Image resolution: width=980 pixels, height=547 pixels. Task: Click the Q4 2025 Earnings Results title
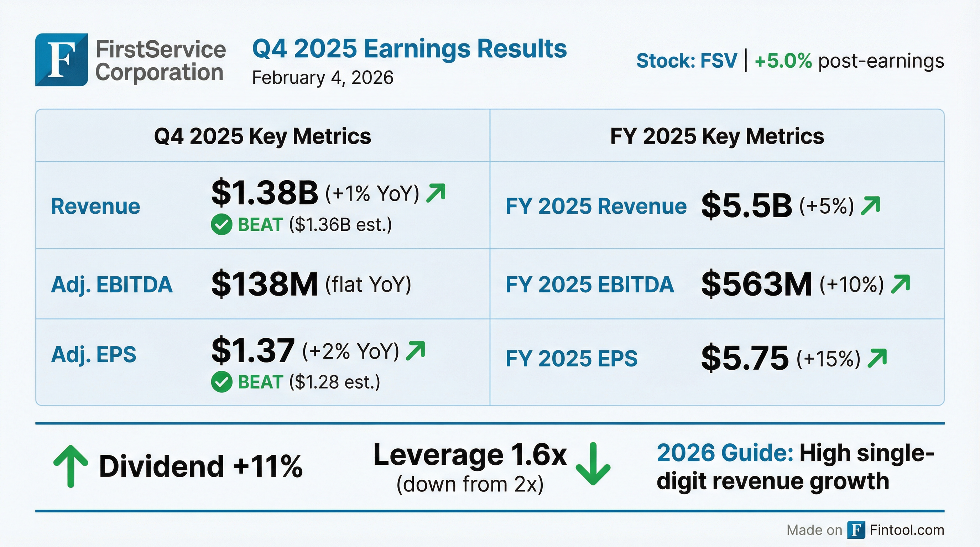click(x=410, y=49)
